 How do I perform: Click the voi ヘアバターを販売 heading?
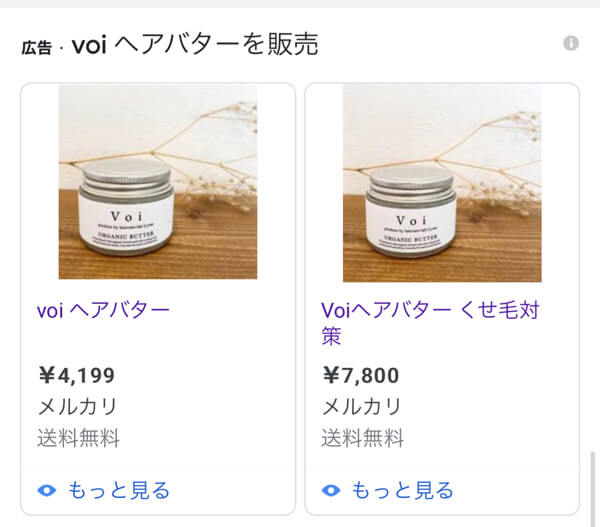[x=195, y=44]
